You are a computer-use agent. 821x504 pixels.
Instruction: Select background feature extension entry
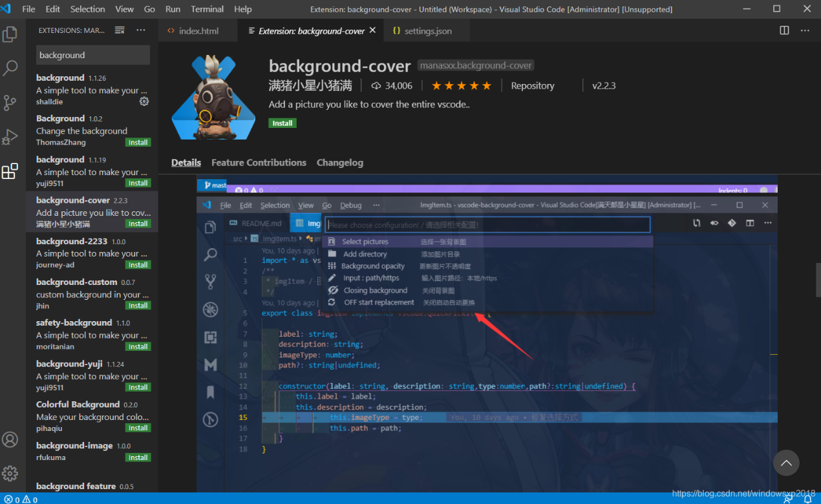click(x=92, y=486)
